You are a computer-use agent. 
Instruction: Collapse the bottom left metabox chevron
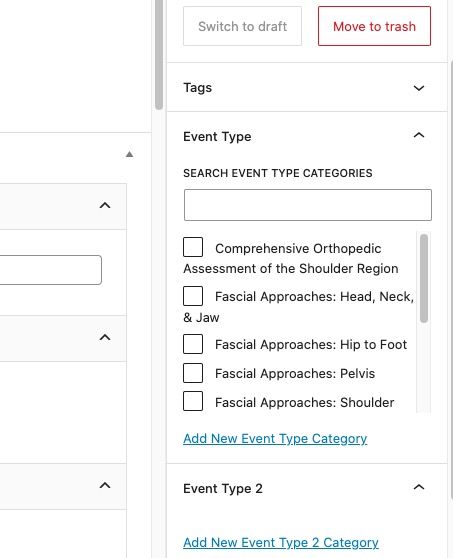(x=105, y=485)
